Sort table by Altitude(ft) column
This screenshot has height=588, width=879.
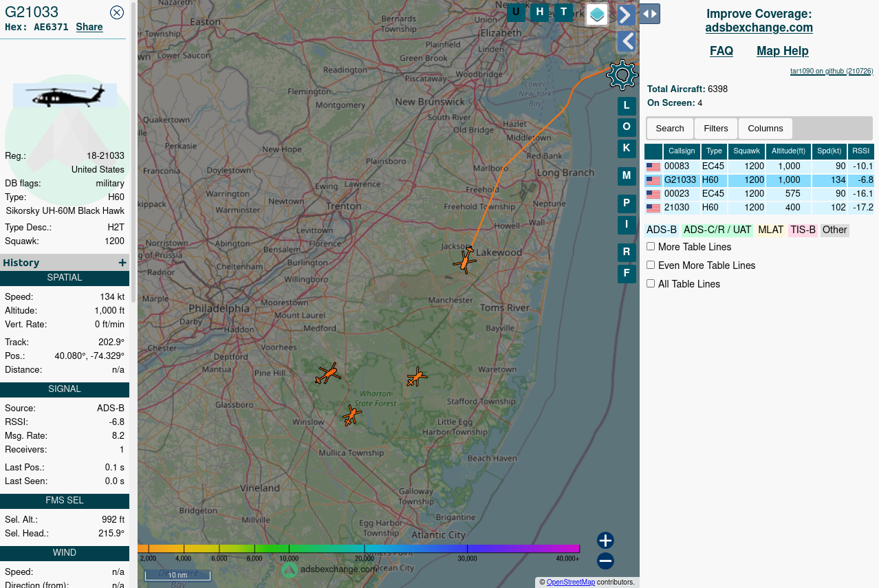788,151
